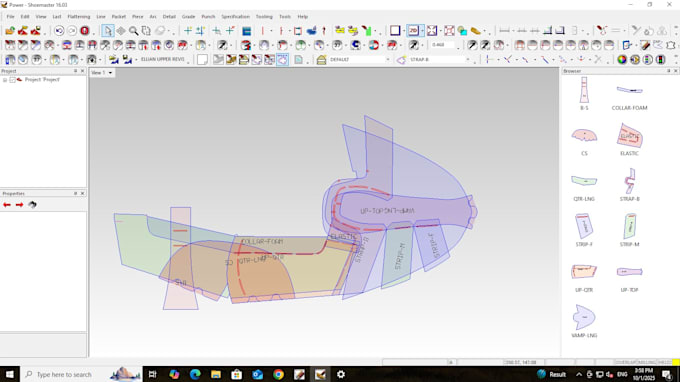Select the UP-QTR piece thumbnail

point(584,271)
